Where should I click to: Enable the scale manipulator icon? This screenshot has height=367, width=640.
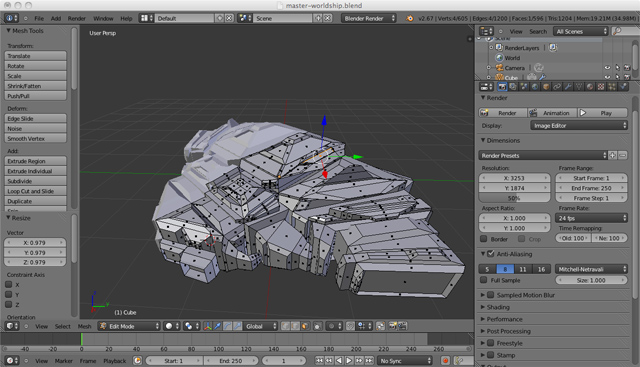click(x=237, y=326)
